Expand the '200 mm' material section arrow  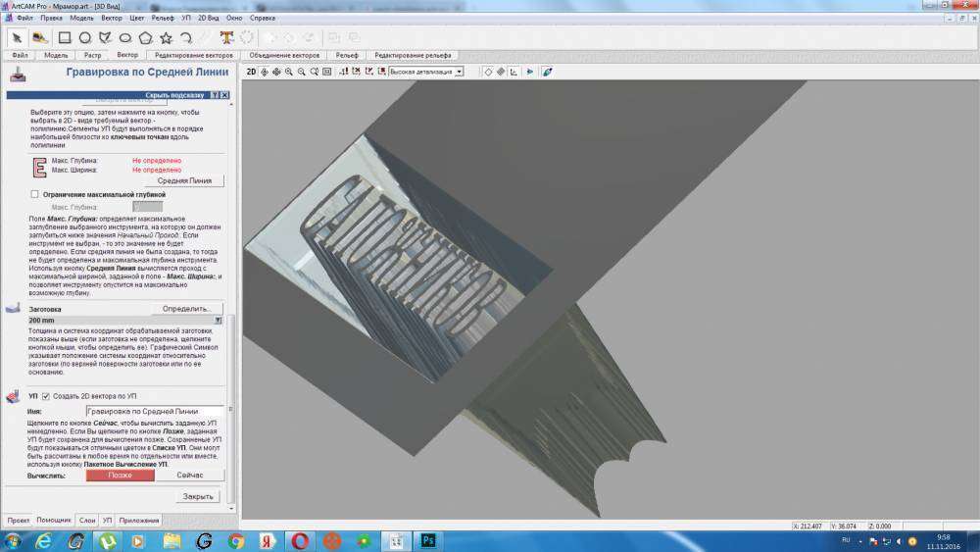point(218,321)
